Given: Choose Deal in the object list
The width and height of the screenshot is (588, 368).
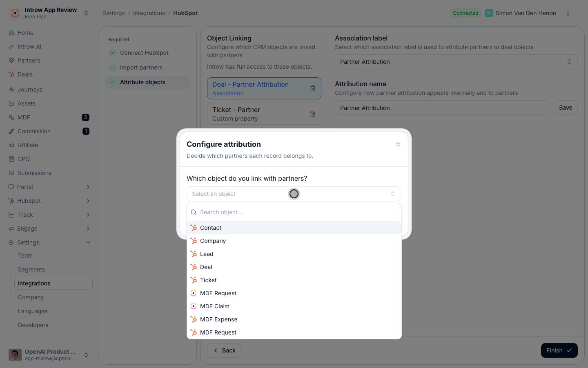Looking at the screenshot, I should click(x=294, y=267).
